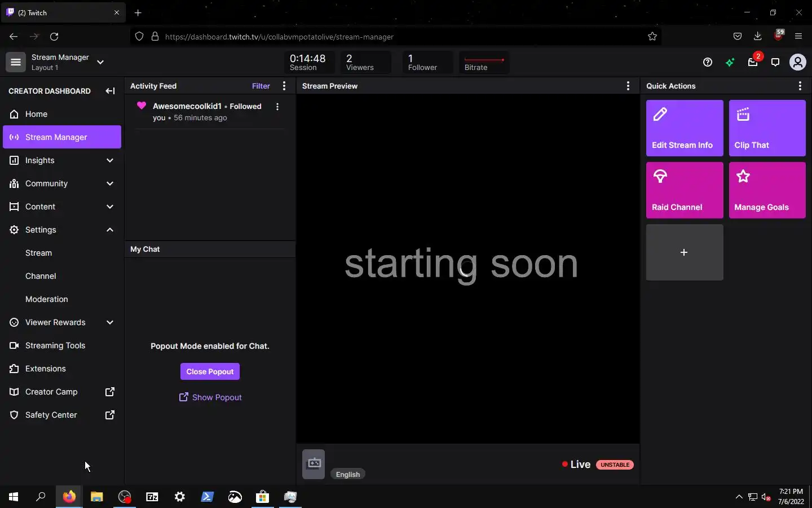Open the Help question mark icon
Viewport: 812px width, 508px height.
click(x=708, y=62)
